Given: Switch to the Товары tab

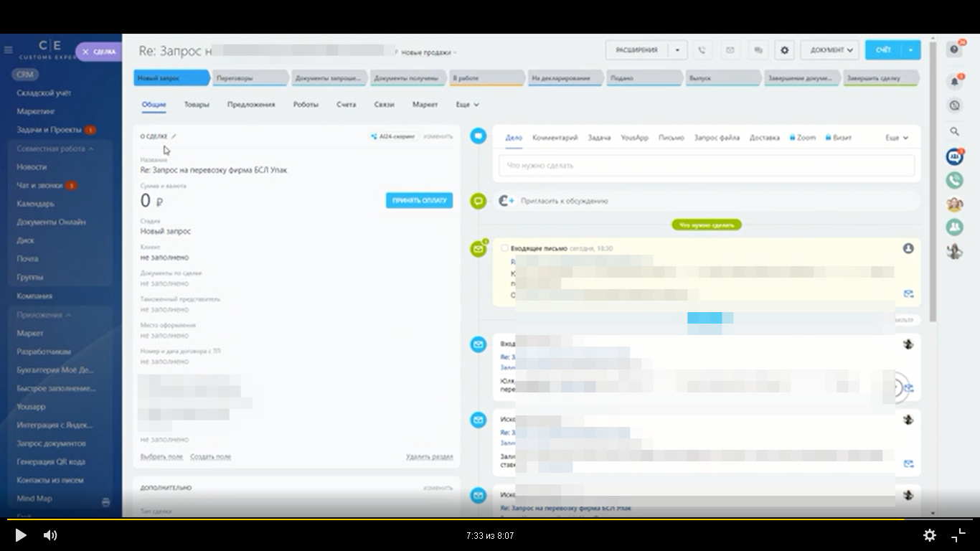Looking at the screenshot, I should [x=197, y=105].
